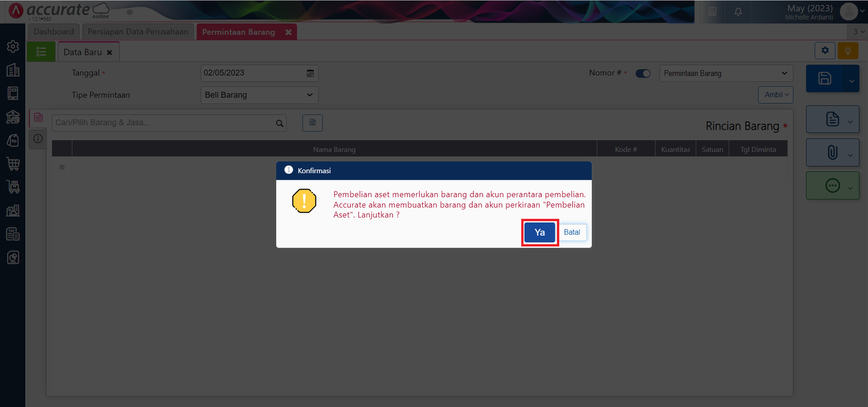Open the settings gear in sidebar
The height and width of the screenshot is (407, 868).
13,47
